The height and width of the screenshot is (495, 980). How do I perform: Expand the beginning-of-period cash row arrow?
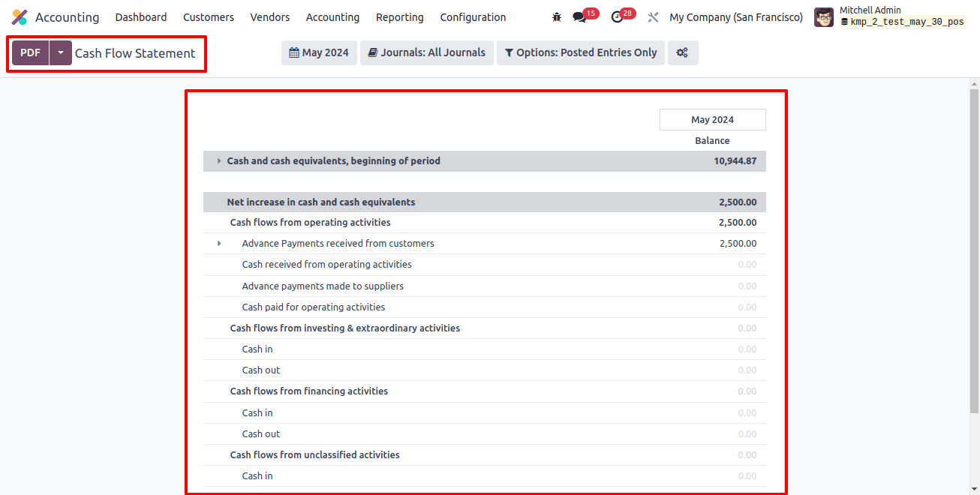(x=219, y=161)
